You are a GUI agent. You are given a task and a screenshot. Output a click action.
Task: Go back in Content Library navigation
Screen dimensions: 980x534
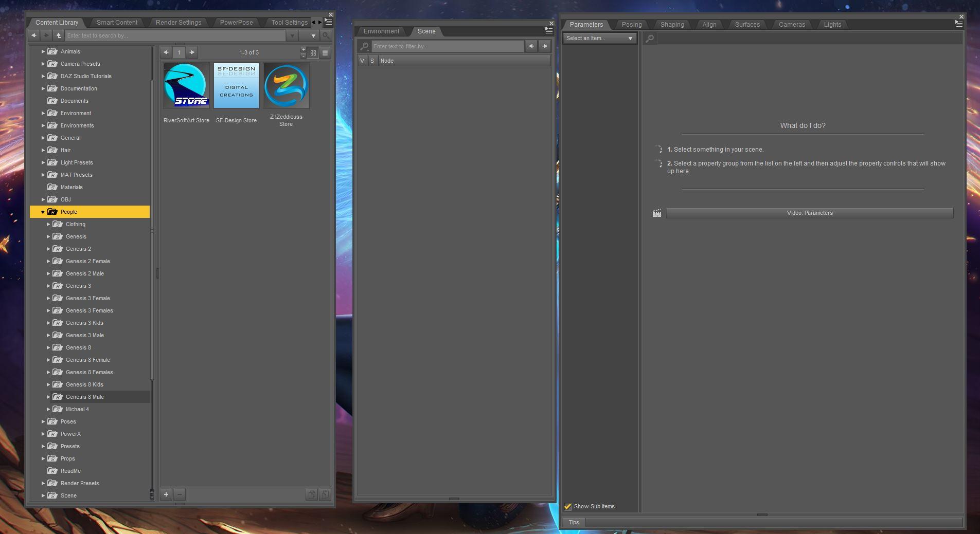coord(33,35)
